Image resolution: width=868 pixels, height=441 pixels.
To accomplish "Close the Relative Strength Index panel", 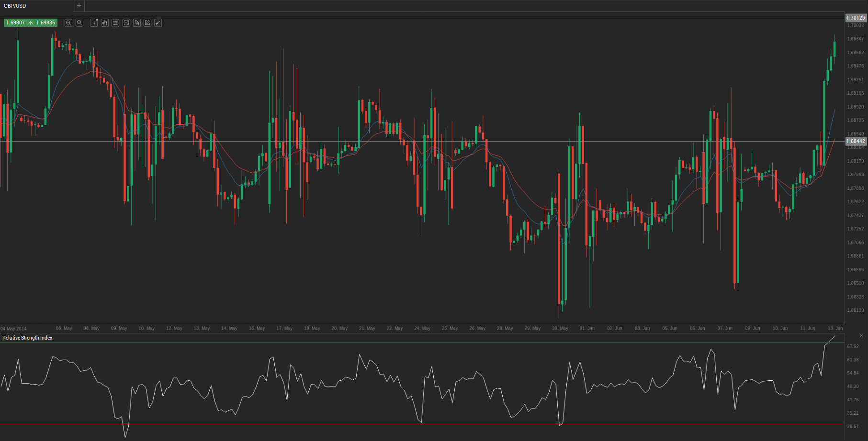I will [x=861, y=336].
